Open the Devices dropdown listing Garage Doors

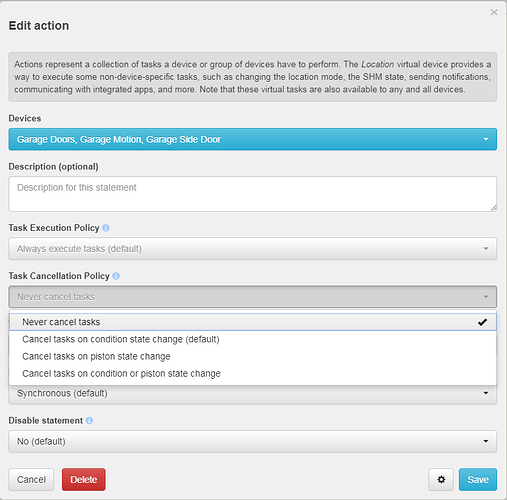(253, 139)
